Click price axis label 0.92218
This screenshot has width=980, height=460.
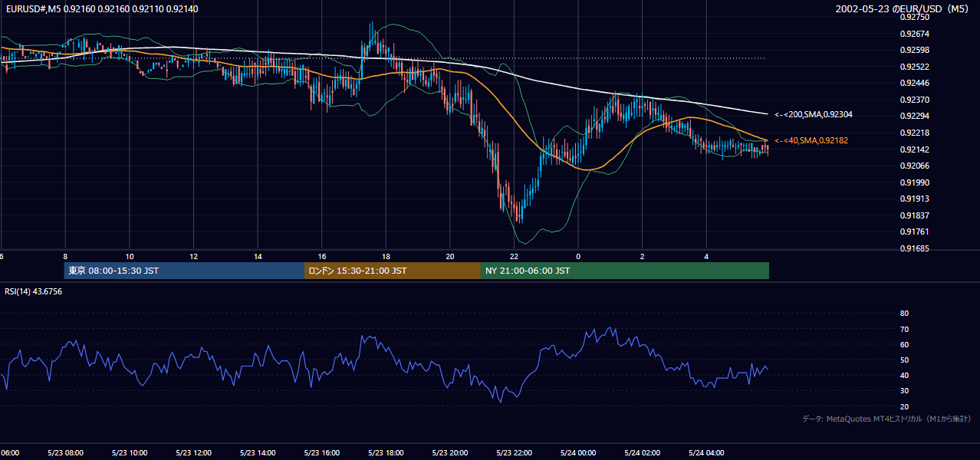(915, 133)
